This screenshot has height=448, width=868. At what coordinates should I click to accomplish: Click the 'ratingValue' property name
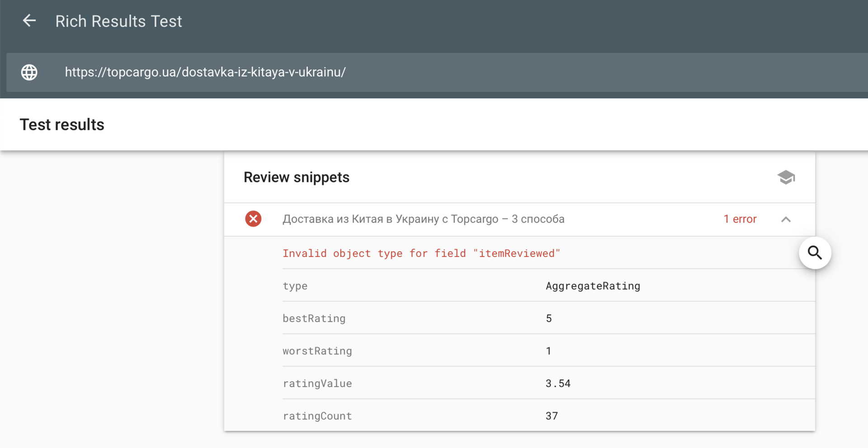point(317,384)
